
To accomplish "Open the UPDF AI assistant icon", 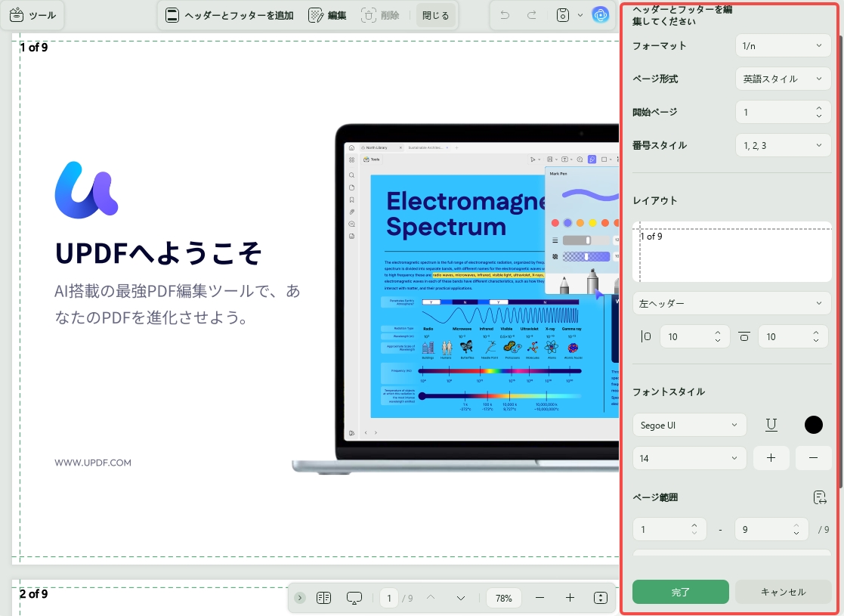I will (x=600, y=15).
